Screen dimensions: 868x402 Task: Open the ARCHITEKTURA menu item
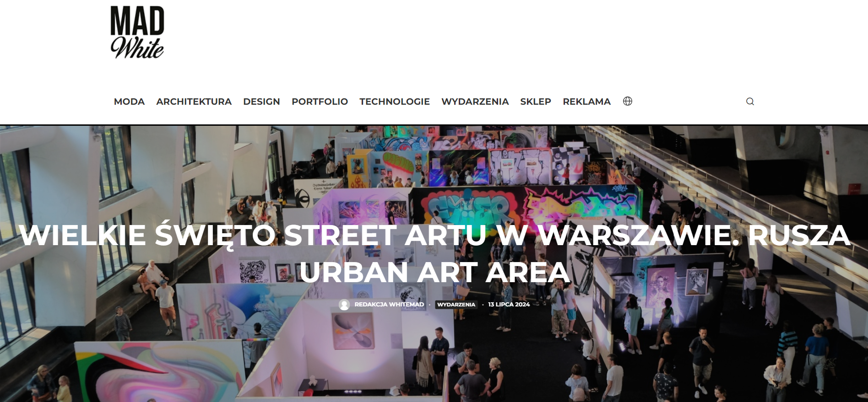pos(194,102)
